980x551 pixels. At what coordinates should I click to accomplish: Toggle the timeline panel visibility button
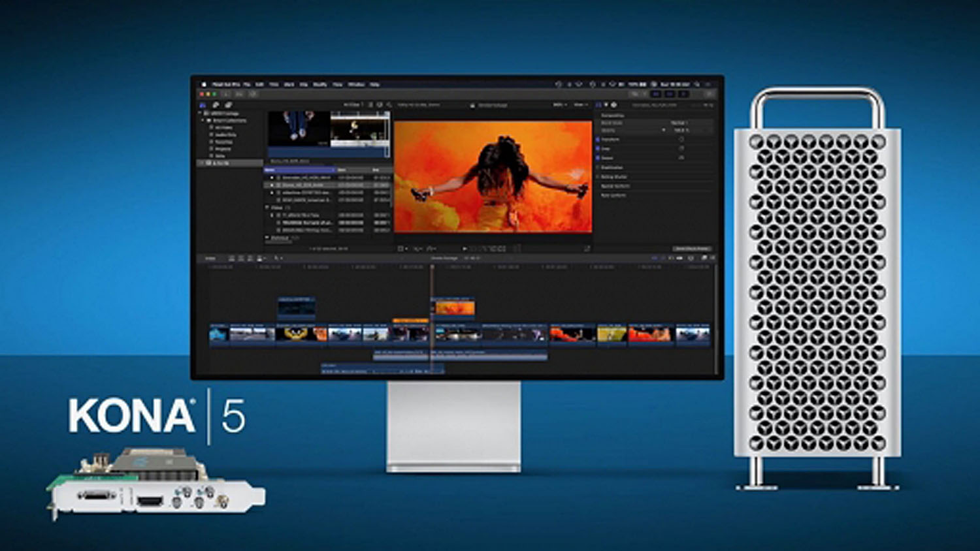pyautogui.click(x=669, y=94)
